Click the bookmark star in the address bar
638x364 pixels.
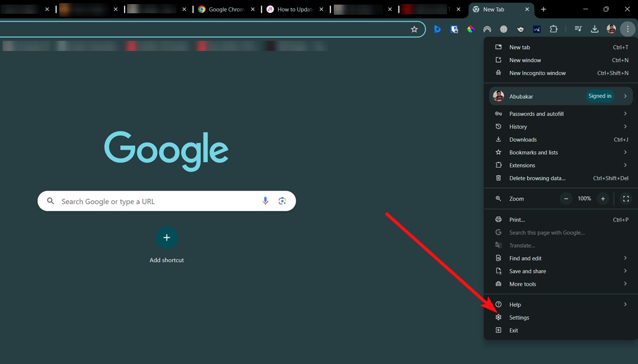(x=414, y=29)
